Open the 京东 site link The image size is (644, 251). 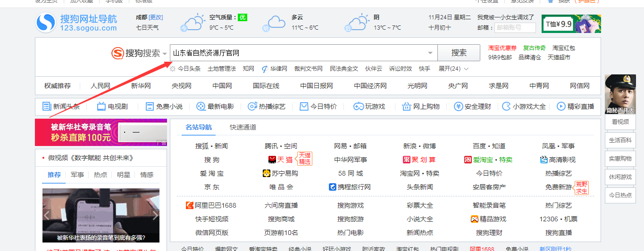coord(212,187)
